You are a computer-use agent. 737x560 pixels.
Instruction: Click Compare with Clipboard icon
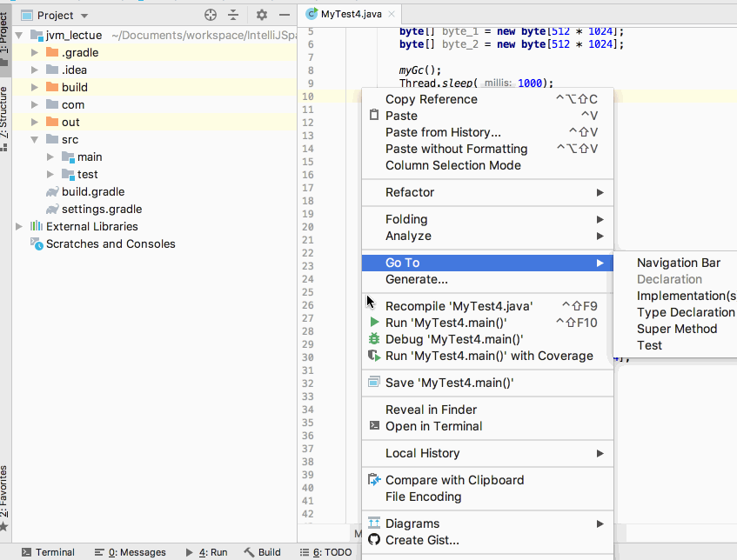pyautogui.click(x=374, y=480)
